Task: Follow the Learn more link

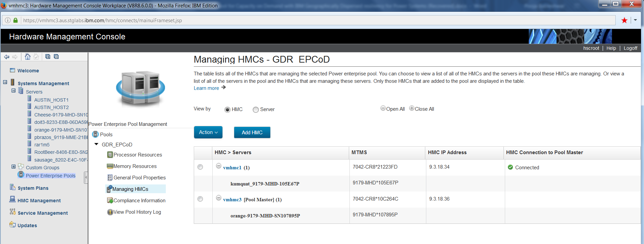Action: (206, 88)
